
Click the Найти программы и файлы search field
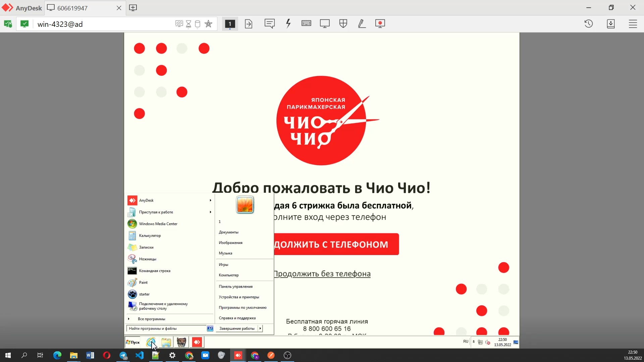click(x=166, y=328)
